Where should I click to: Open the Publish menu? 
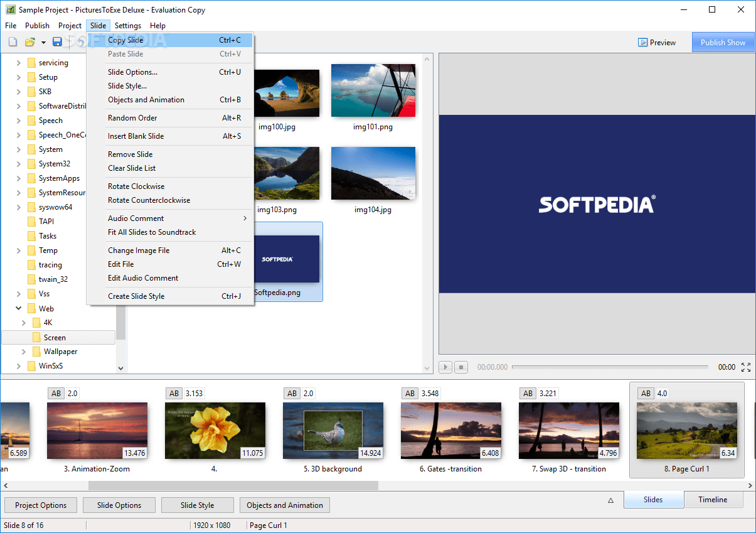click(x=37, y=26)
